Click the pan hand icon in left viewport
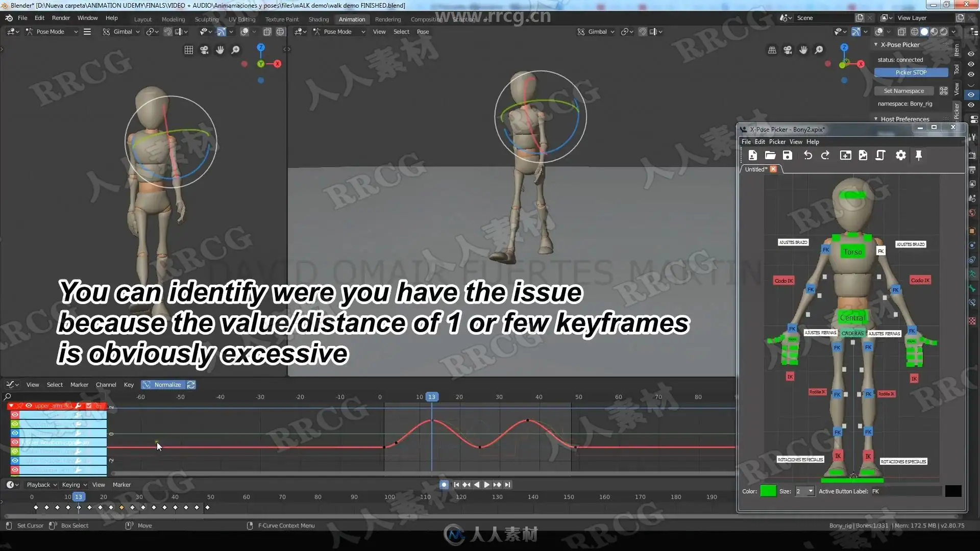 220,50
